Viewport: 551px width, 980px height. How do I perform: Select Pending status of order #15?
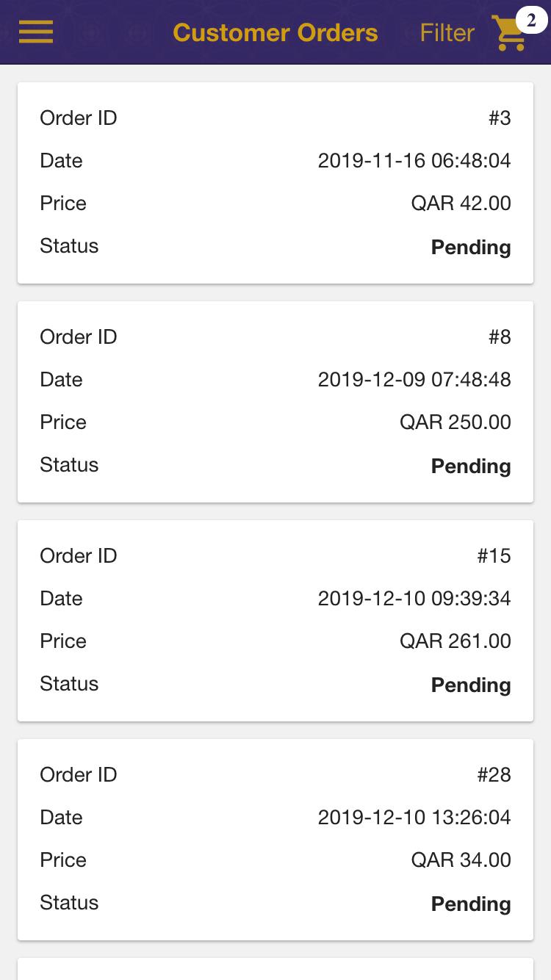tap(471, 685)
